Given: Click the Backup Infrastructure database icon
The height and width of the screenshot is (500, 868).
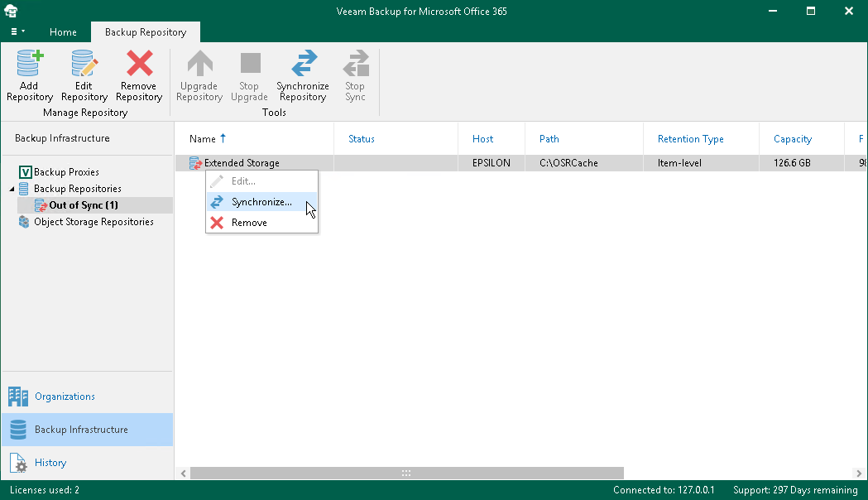Looking at the screenshot, I should pos(18,430).
